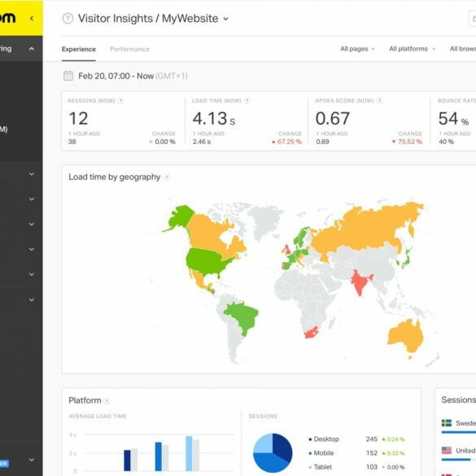Image resolution: width=476 pixels, height=476 pixels.
Task: Open the All platforms filter dropdown
Action: tap(413, 49)
